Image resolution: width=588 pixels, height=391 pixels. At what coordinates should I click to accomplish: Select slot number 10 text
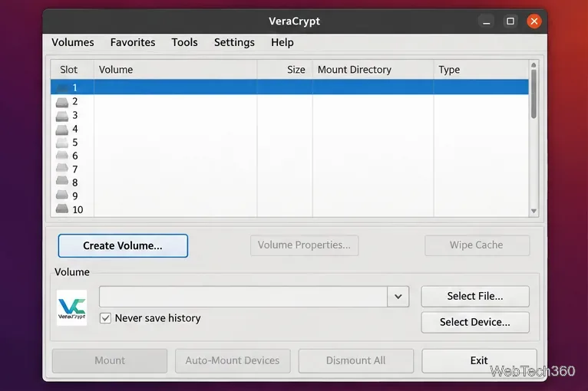coord(78,210)
